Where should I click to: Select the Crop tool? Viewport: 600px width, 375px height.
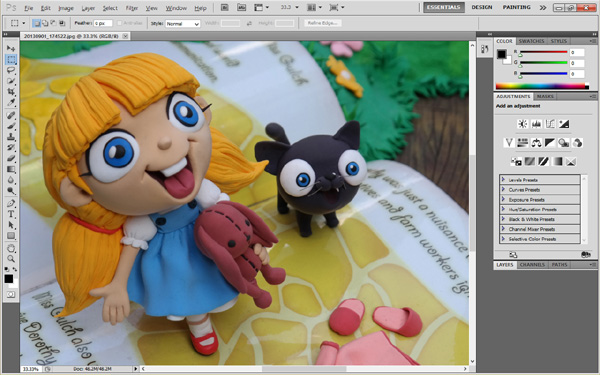pos(11,92)
